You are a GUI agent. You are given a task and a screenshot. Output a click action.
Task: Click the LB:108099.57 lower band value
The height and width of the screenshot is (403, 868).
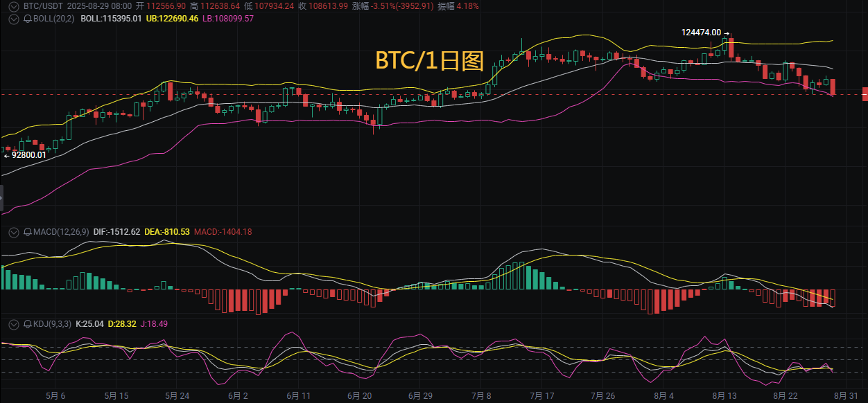point(228,19)
